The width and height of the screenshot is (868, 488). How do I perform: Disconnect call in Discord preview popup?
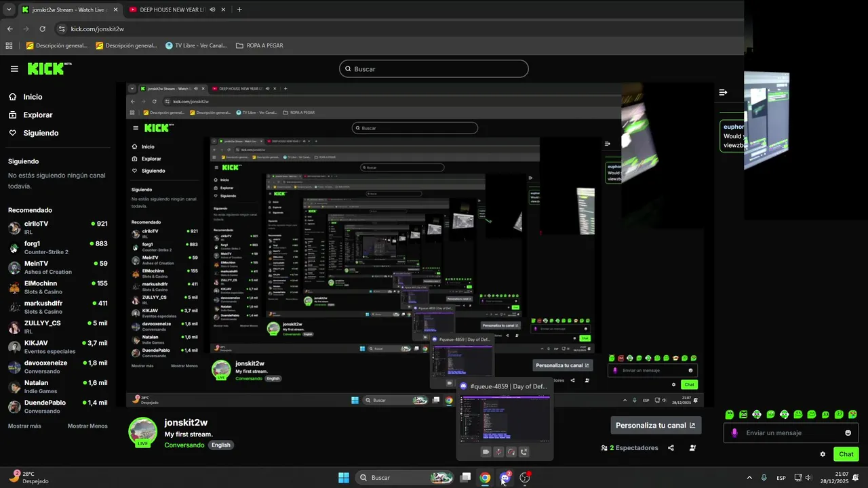click(524, 452)
